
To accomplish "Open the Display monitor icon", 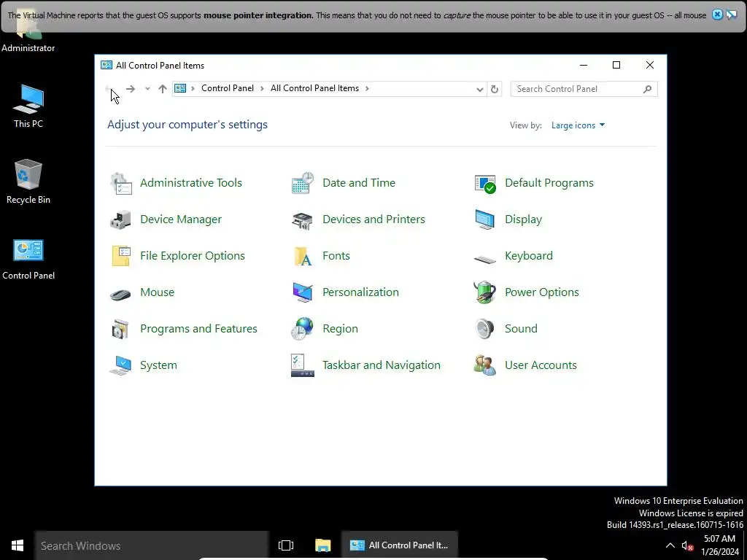I will pyautogui.click(x=485, y=219).
